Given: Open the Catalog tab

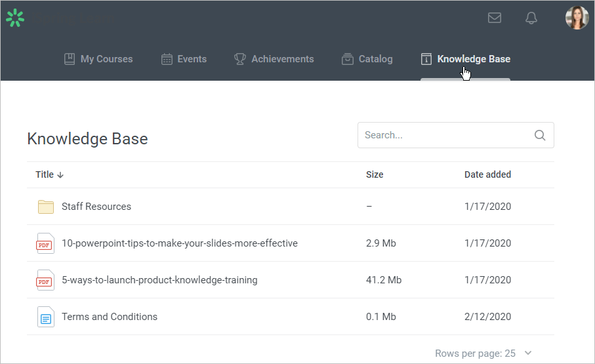Looking at the screenshot, I should [367, 59].
